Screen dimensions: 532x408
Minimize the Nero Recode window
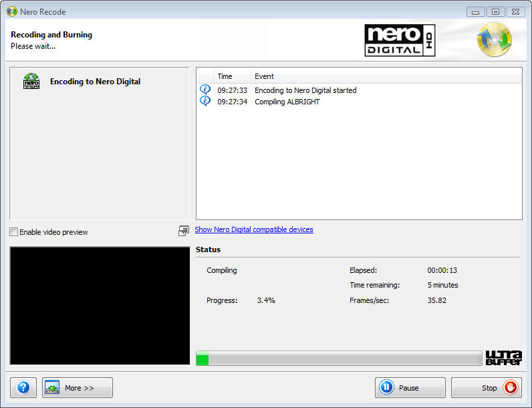point(476,12)
